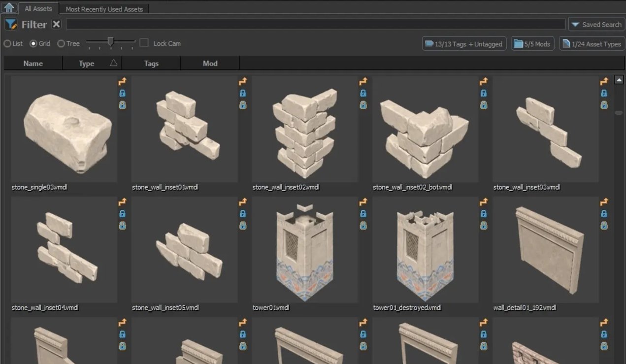Open the Saved Search dropdown
The height and width of the screenshot is (364, 626).
click(x=596, y=25)
